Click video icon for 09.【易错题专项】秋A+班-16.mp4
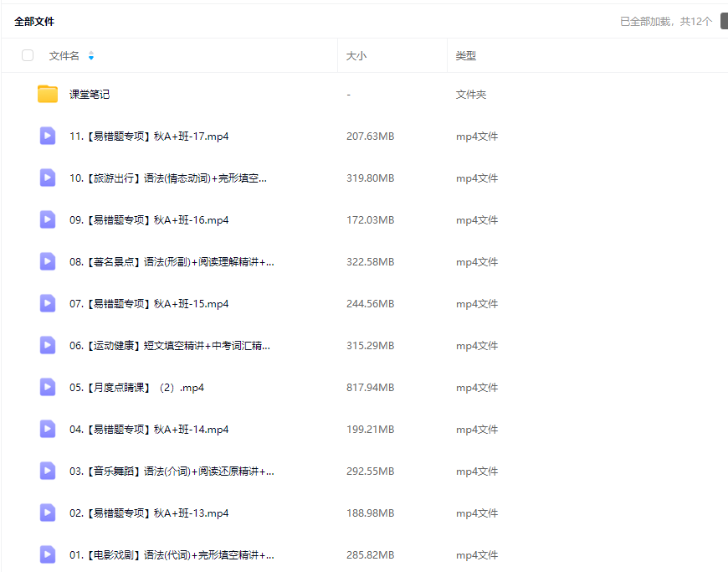The height and width of the screenshot is (572, 728). click(48, 219)
